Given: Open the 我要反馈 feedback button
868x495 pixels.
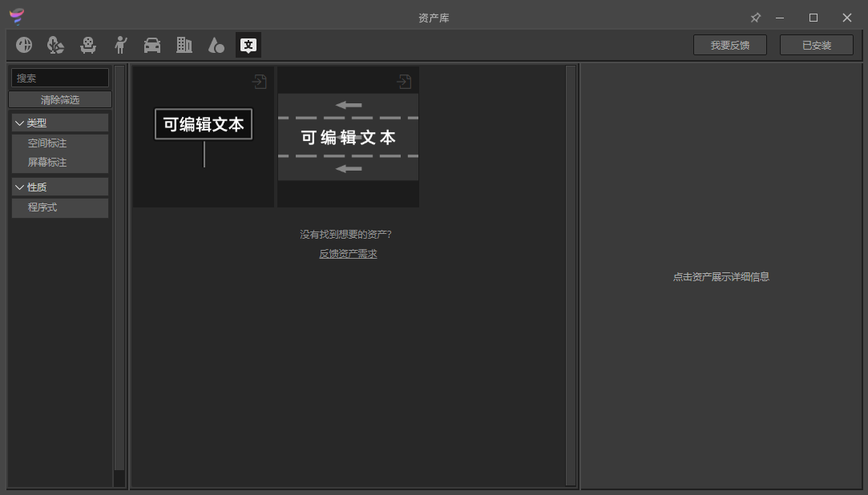Looking at the screenshot, I should [729, 46].
